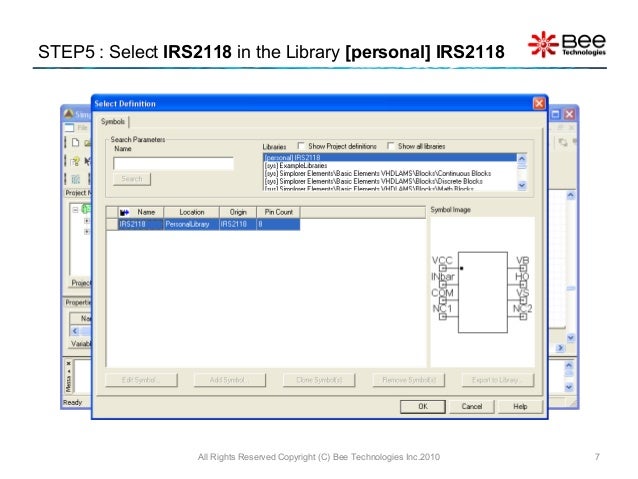This screenshot has height=479, width=638.
Task: Enable the Show all libraries checkbox
Action: coord(391,146)
